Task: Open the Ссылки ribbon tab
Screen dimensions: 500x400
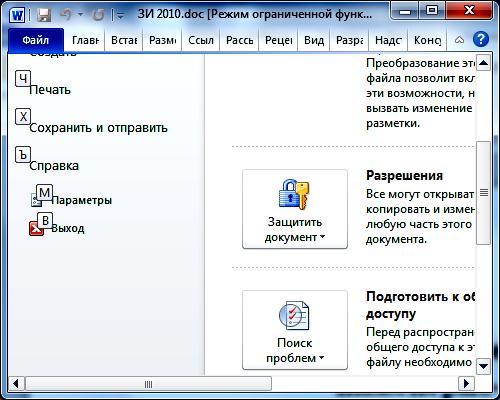Action: pos(201,40)
